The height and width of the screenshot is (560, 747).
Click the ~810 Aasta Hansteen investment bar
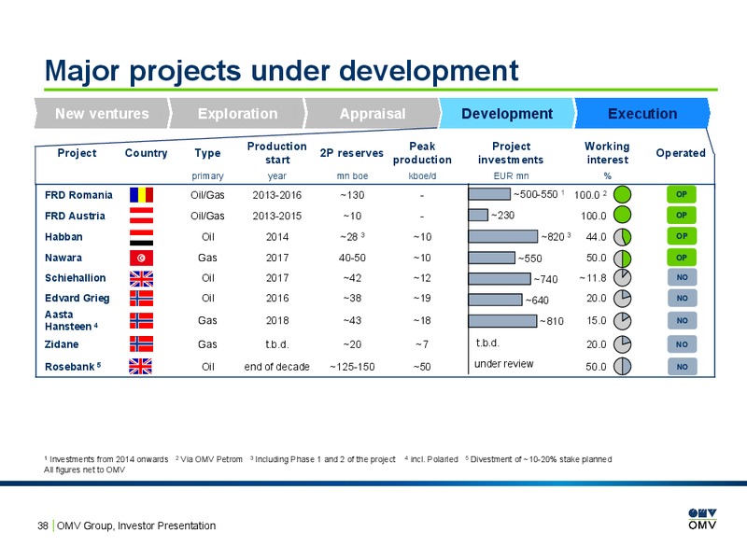pos(502,321)
